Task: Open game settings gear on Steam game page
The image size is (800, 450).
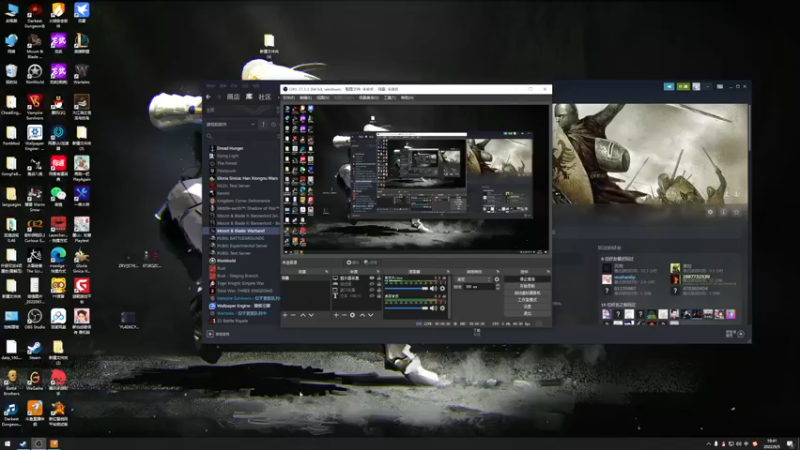Action: [710, 212]
